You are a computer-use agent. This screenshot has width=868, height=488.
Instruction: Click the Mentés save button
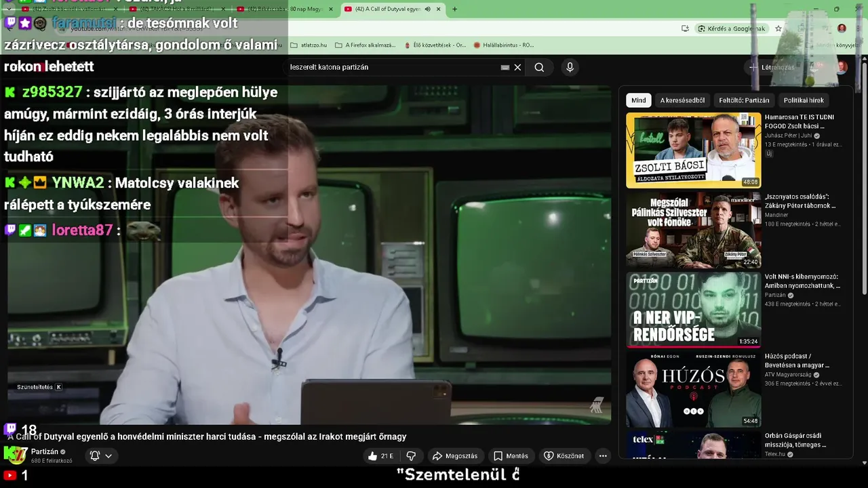click(x=511, y=456)
